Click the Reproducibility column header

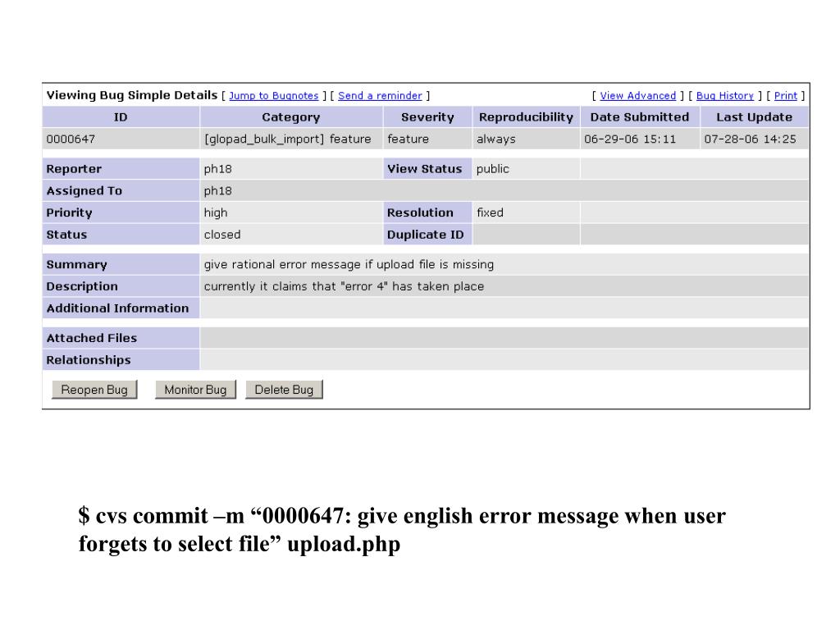click(x=526, y=117)
